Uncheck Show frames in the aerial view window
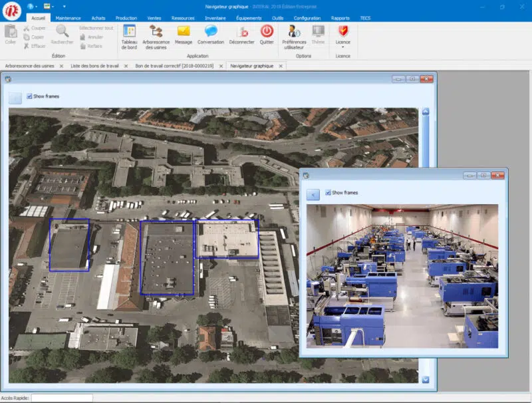 pos(29,96)
